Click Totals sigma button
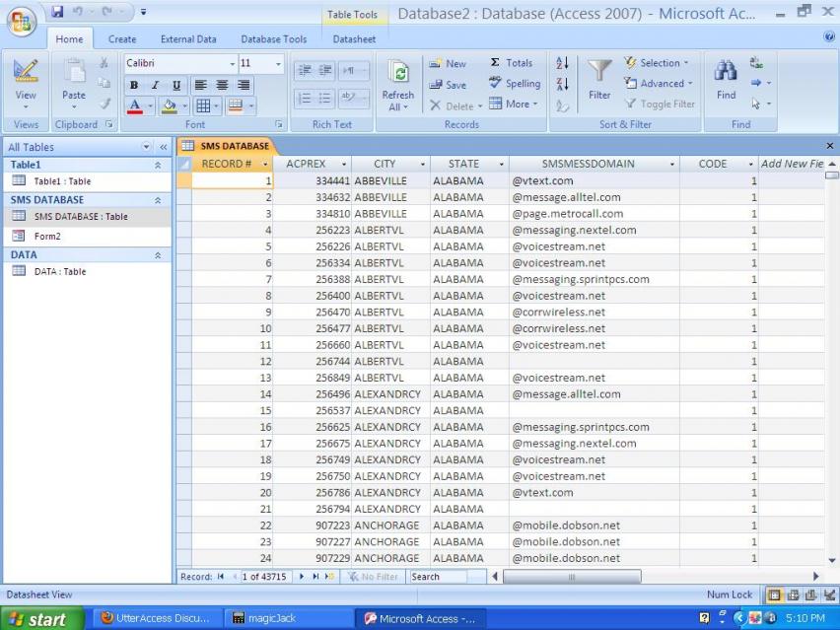This screenshot has width=840, height=630. (x=511, y=63)
